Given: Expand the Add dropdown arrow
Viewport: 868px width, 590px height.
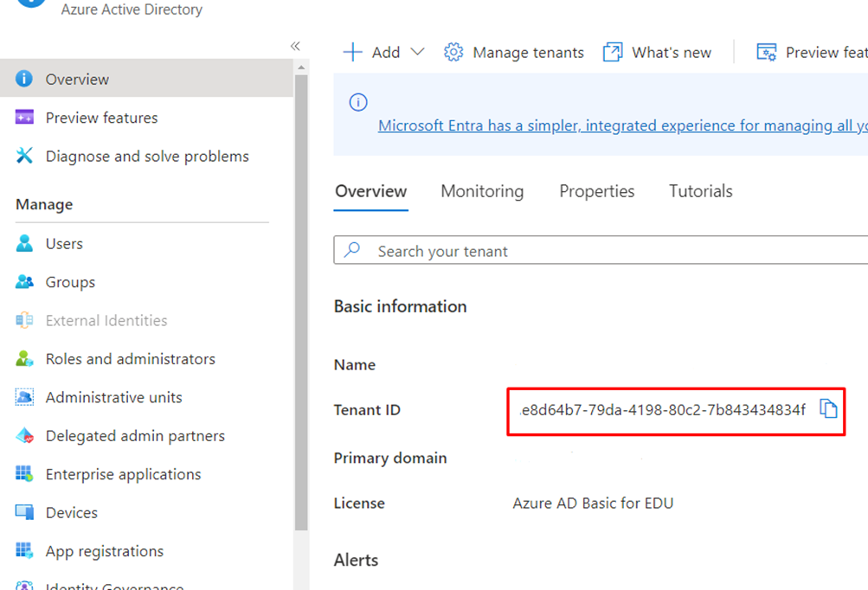Looking at the screenshot, I should click(x=417, y=52).
